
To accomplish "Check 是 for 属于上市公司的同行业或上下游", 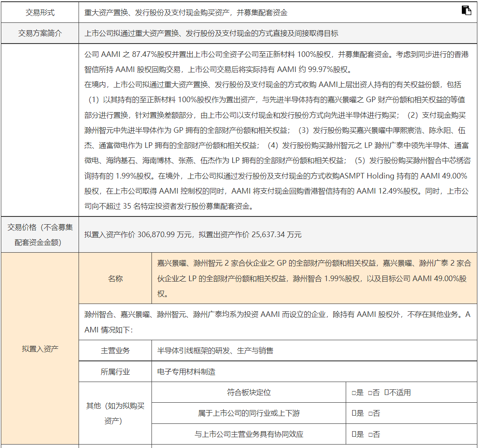I will coord(354,413).
